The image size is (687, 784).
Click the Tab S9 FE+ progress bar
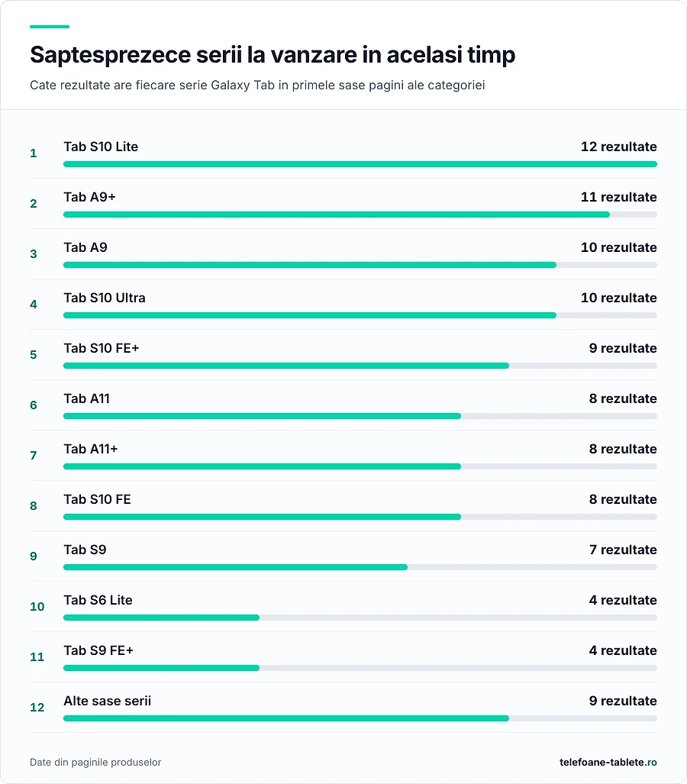click(x=360, y=668)
